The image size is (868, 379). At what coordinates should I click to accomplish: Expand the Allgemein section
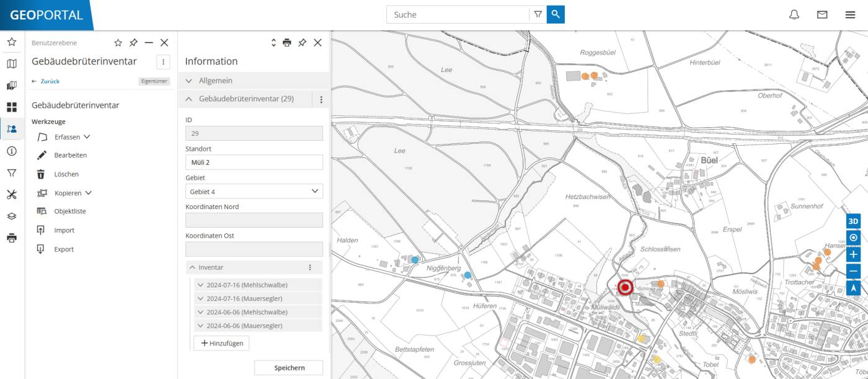tap(189, 81)
